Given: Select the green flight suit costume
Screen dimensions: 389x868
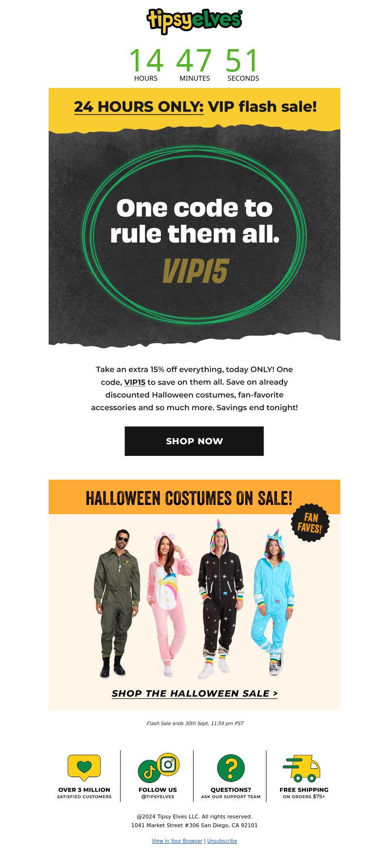Looking at the screenshot, I should coord(117,603).
